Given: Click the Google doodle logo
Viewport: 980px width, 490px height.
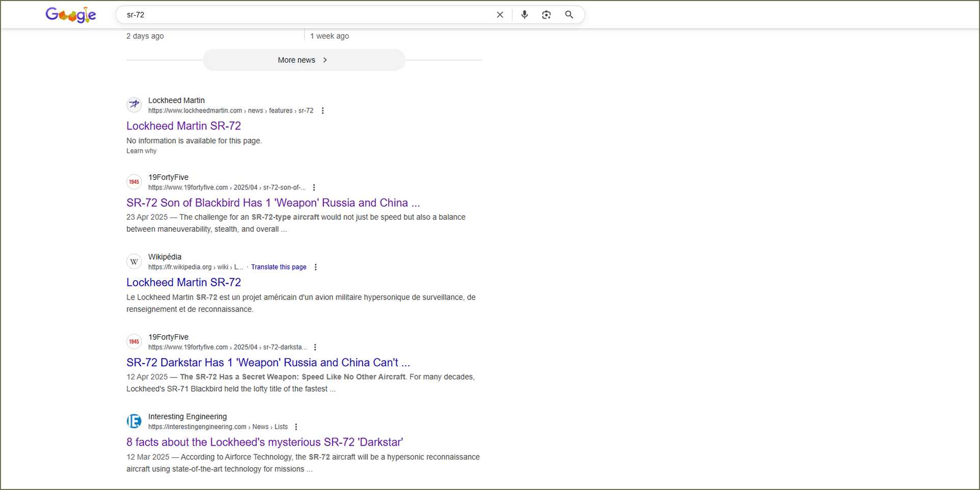Looking at the screenshot, I should pos(70,15).
